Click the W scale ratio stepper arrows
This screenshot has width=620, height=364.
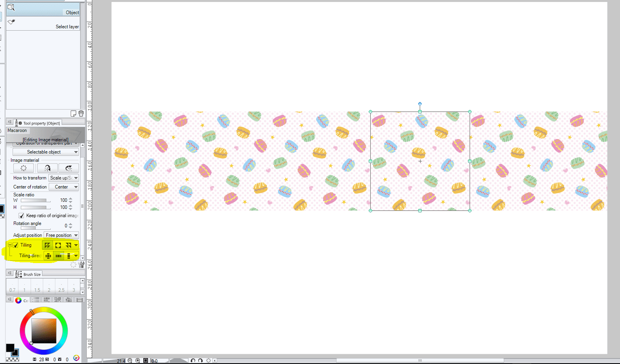point(71,200)
